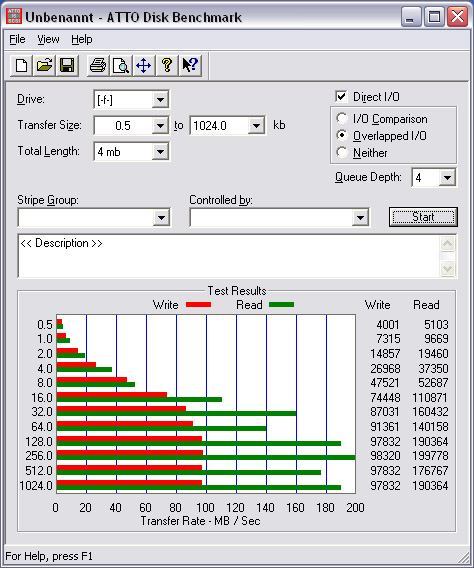Activate the context help arrow icon
The height and width of the screenshot is (568, 474).
click(x=190, y=66)
